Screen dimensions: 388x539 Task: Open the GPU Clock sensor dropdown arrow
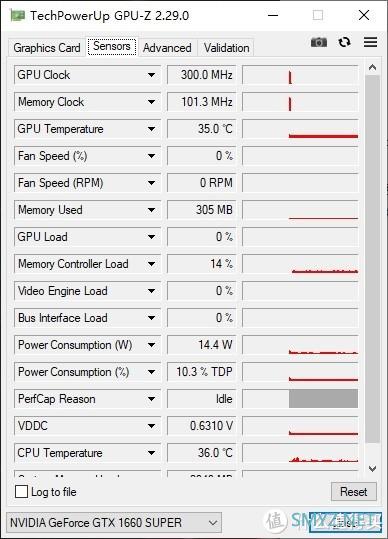tap(151, 75)
